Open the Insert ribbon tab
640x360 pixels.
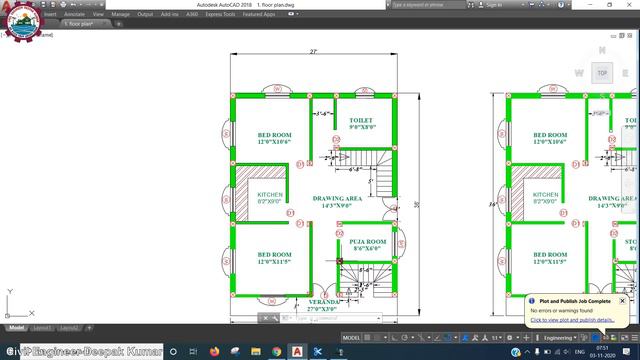[x=50, y=14]
